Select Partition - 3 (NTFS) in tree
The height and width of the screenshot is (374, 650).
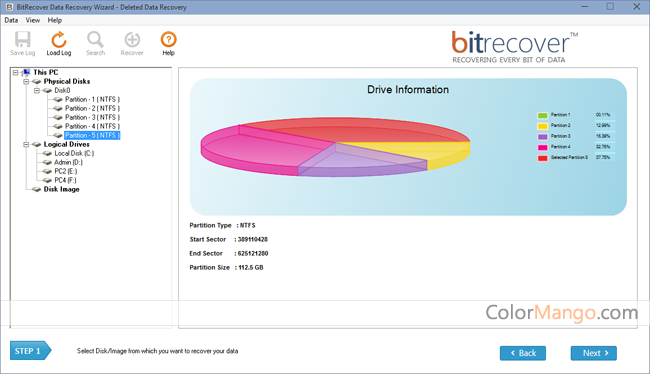pos(92,117)
